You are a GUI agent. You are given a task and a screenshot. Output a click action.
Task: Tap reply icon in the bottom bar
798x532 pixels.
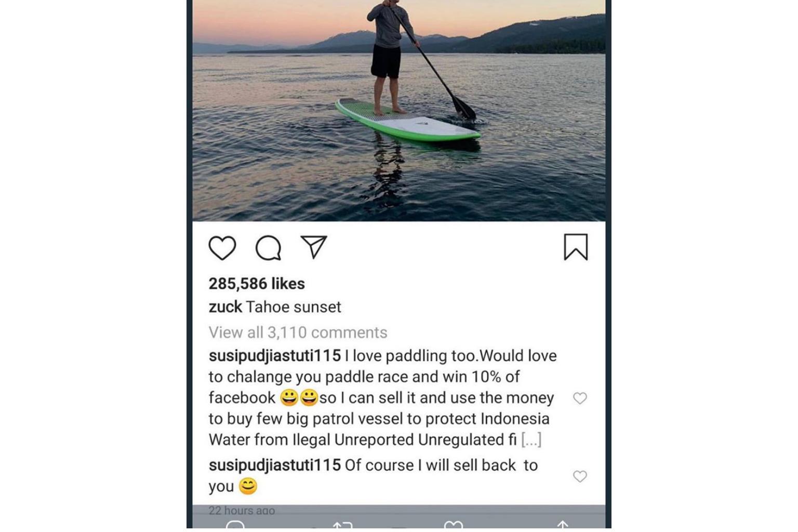coord(235,526)
